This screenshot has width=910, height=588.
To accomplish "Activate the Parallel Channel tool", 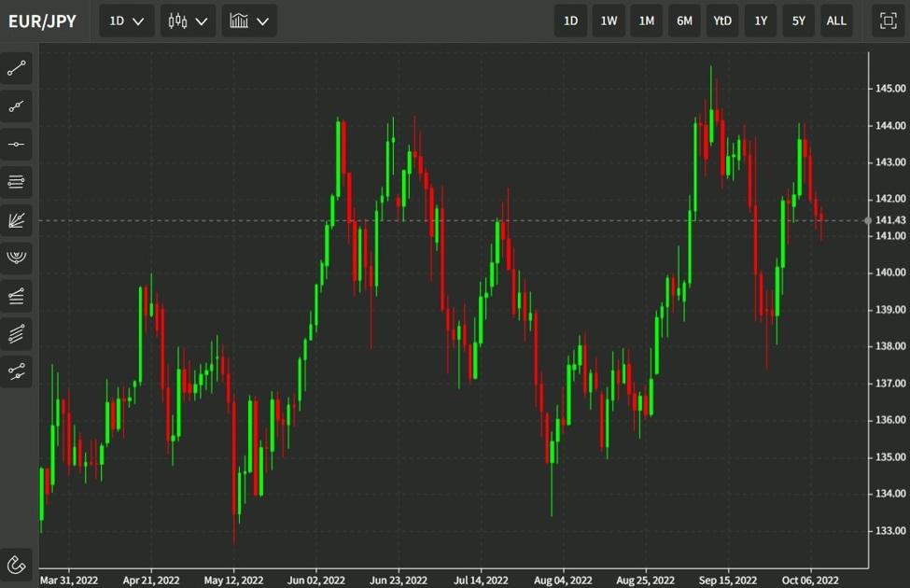I will click(16, 333).
